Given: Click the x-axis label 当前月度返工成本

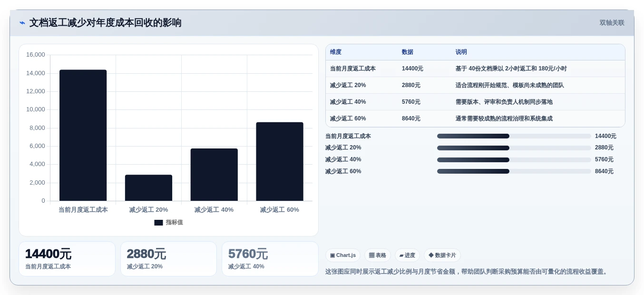Looking at the screenshot, I should tap(83, 210).
